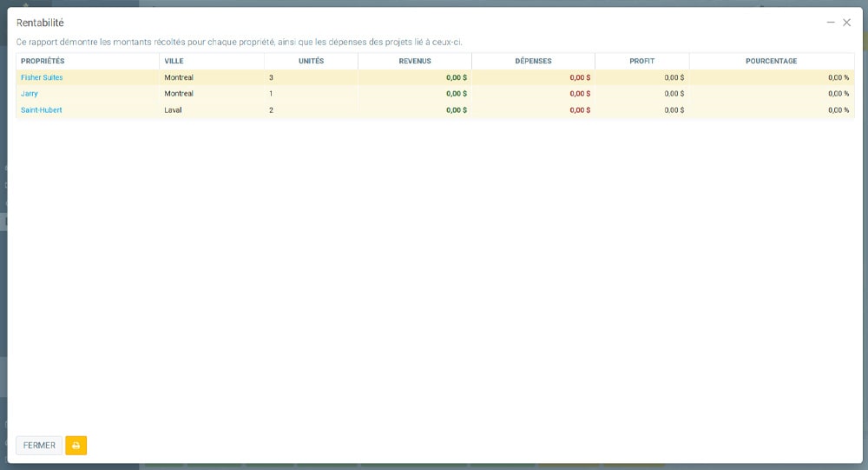
Task: Sort by the POURCENTAGE column header
Action: click(x=771, y=62)
